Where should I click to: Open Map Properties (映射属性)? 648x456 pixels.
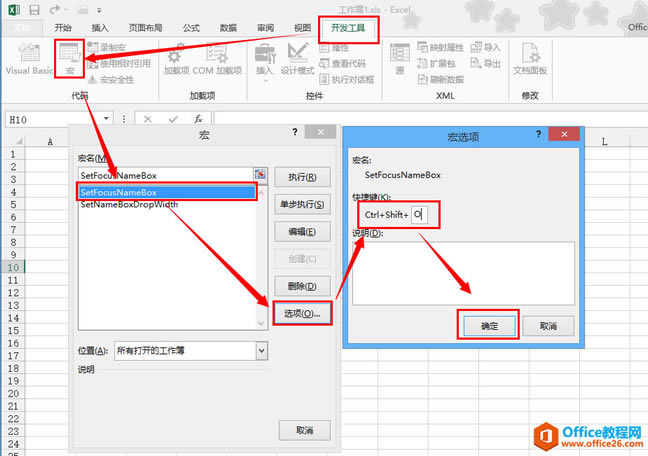coord(441,48)
